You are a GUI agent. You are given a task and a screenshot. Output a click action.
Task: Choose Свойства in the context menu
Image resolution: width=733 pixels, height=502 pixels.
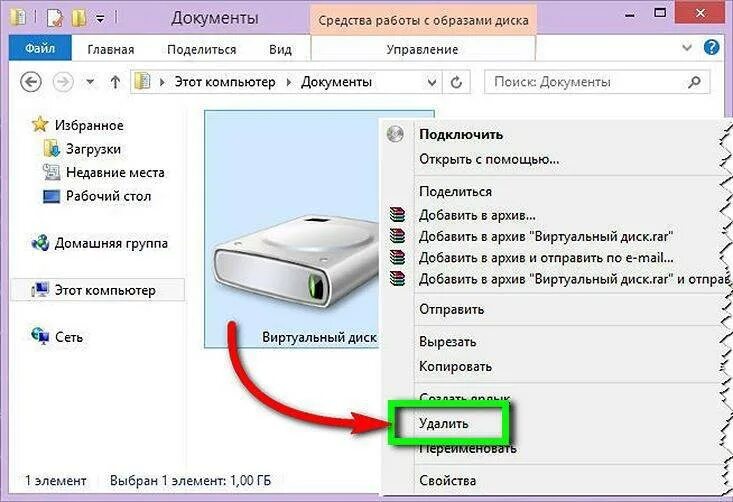(x=448, y=480)
